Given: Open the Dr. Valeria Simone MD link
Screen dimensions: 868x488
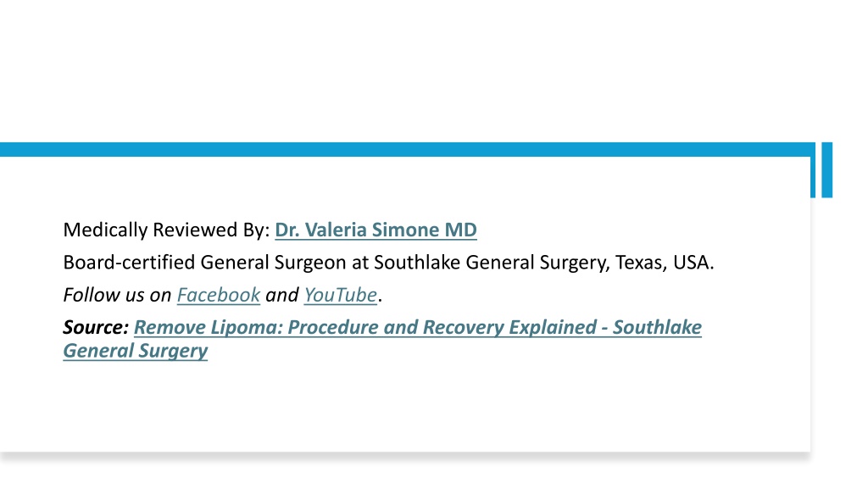Looking at the screenshot, I should [376, 230].
